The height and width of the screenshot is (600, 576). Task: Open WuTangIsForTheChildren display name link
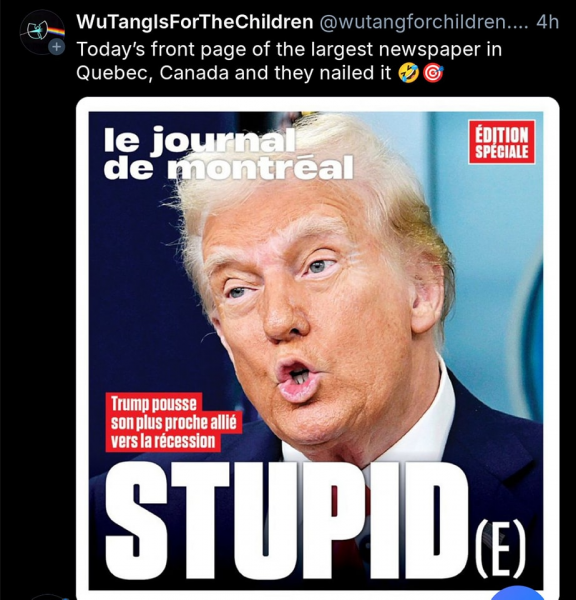point(195,22)
